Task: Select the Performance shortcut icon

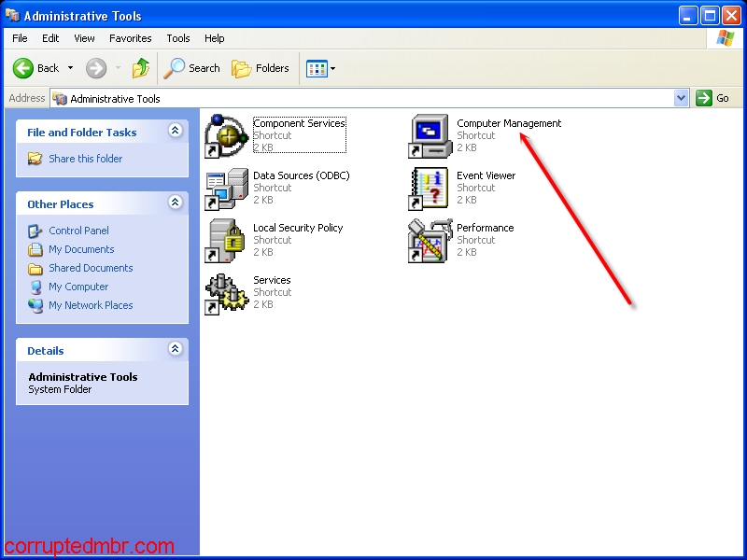Action: pyautogui.click(x=430, y=240)
